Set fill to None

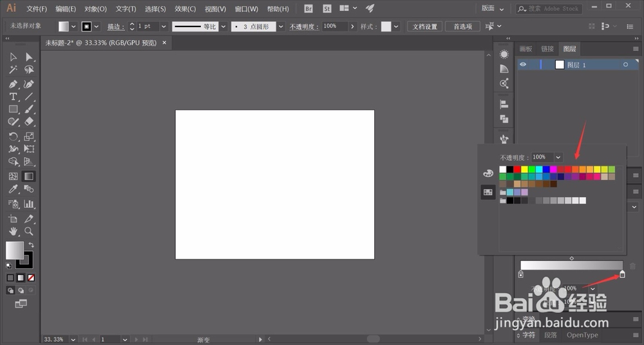31,277
